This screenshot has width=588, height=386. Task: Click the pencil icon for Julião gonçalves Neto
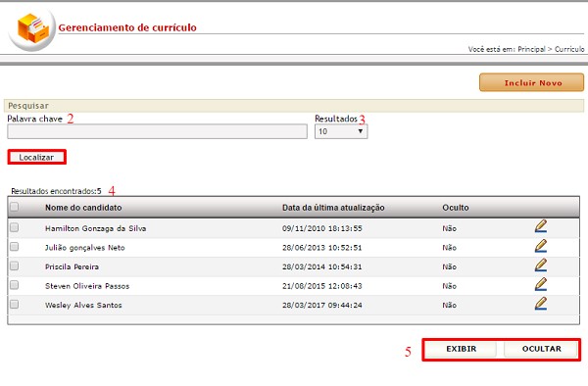540,246
